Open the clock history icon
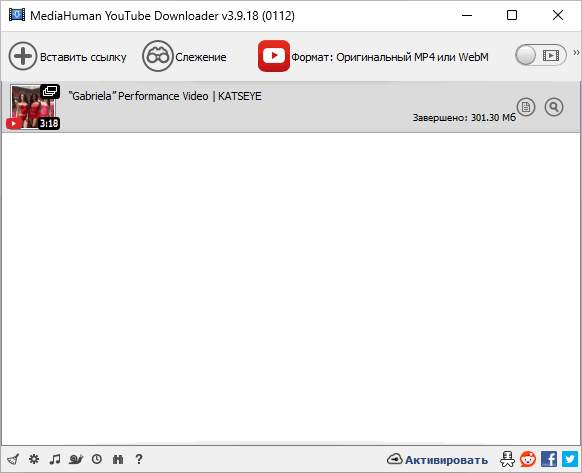Image resolution: width=582 pixels, height=473 pixels. tap(97, 459)
